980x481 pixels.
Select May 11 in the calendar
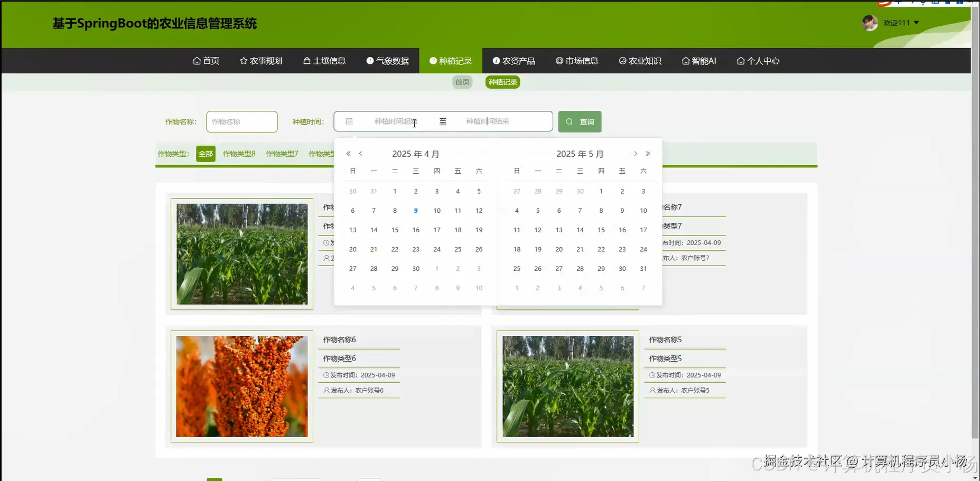pyautogui.click(x=517, y=230)
